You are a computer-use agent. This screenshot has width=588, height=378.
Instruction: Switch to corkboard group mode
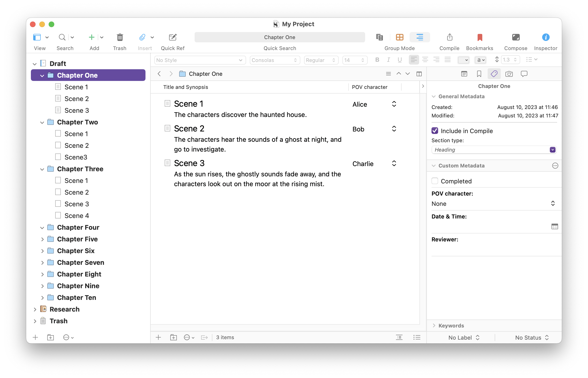(x=399, y=37)
